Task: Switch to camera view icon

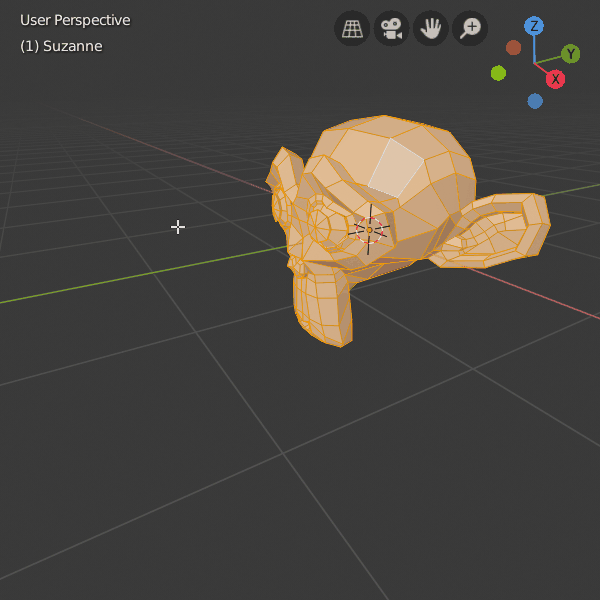Action: (391, 28)
